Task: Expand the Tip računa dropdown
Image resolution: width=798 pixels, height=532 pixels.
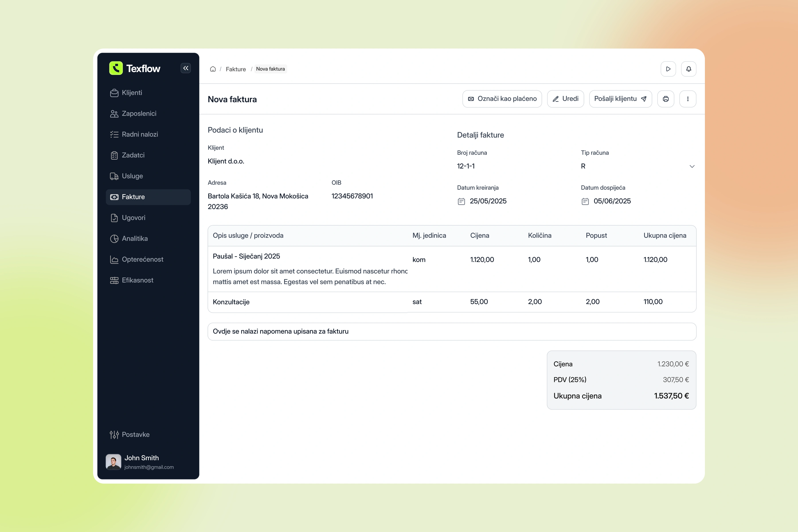Action: (692, 166)
